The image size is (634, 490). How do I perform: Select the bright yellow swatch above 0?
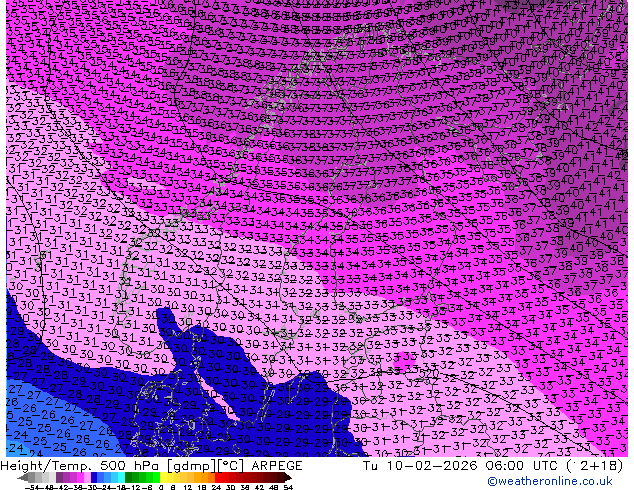tap(163, 477)
